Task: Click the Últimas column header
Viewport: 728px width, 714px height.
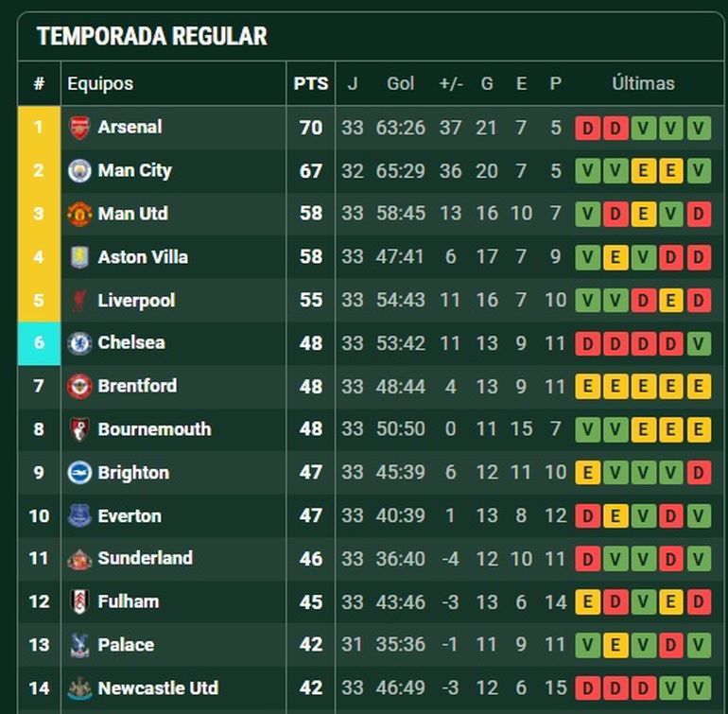Action: click(643, 83)
